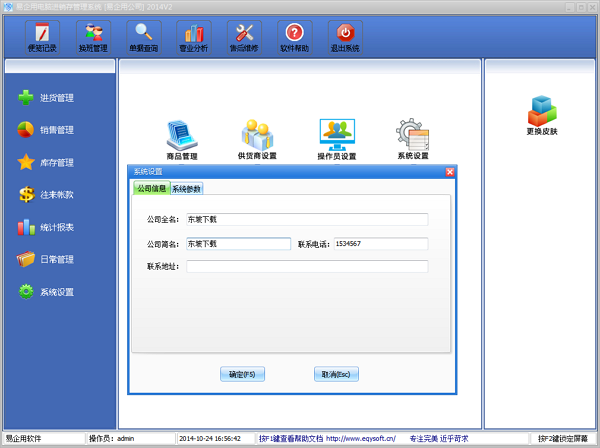Screen dimensions: 600x448
Task: Click the 公司简名 input field
Action: 238,244
